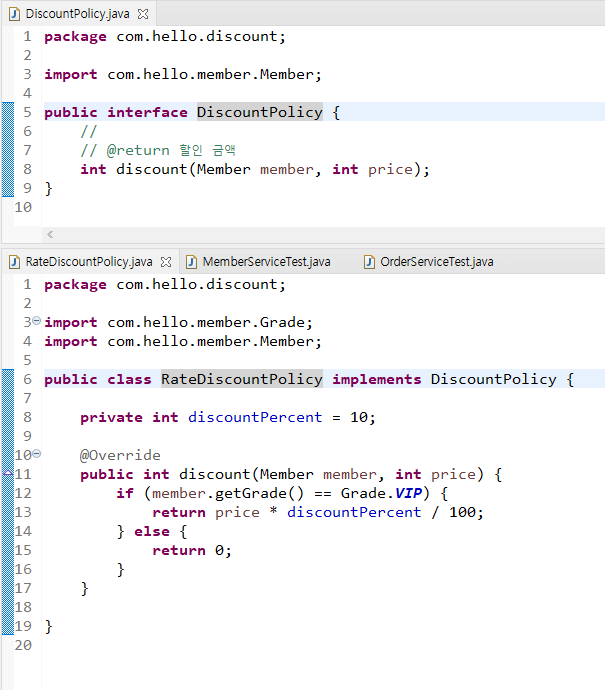Viewport: 605px width, 690px height.
Task: Click the Java file icon on OrderServiceTest.java tab
Action: 369,262
